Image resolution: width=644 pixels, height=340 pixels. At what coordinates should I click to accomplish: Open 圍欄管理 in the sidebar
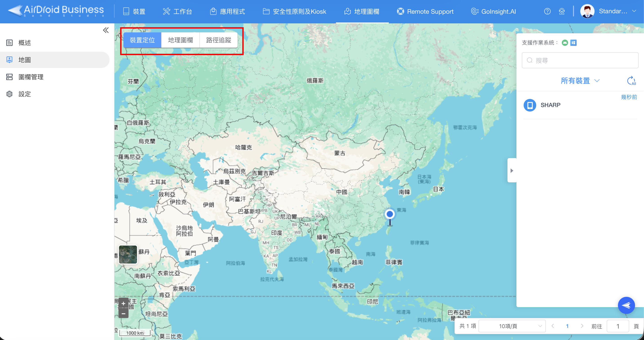(x=31, y=77)
